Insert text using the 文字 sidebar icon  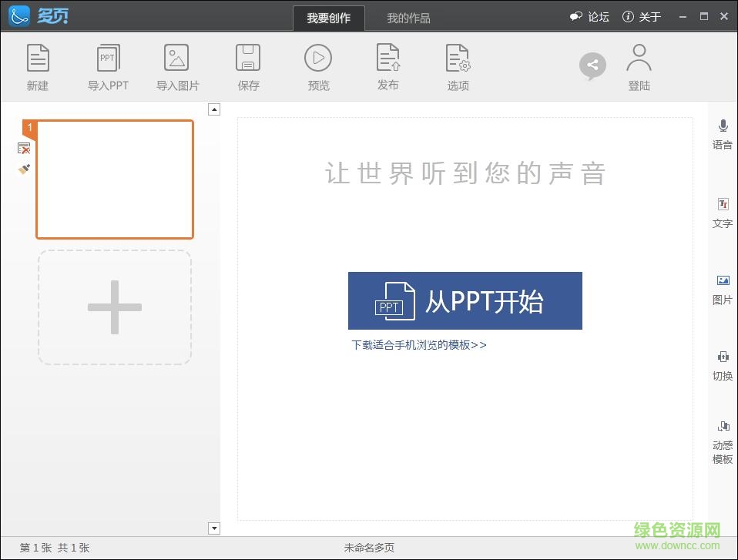723,205
